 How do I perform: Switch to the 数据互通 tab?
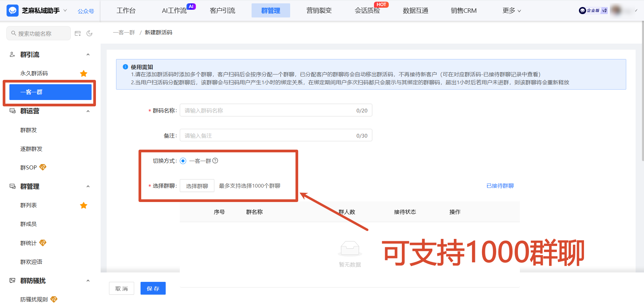pos(416,10)
